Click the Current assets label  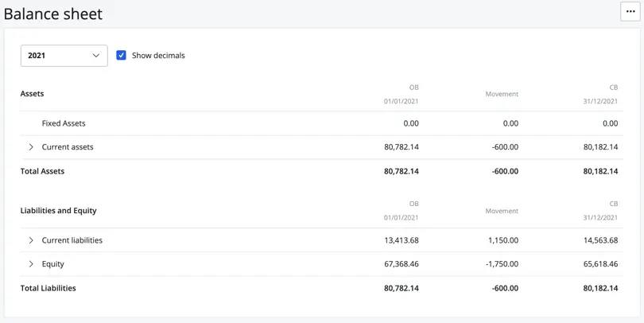(68, 147)
